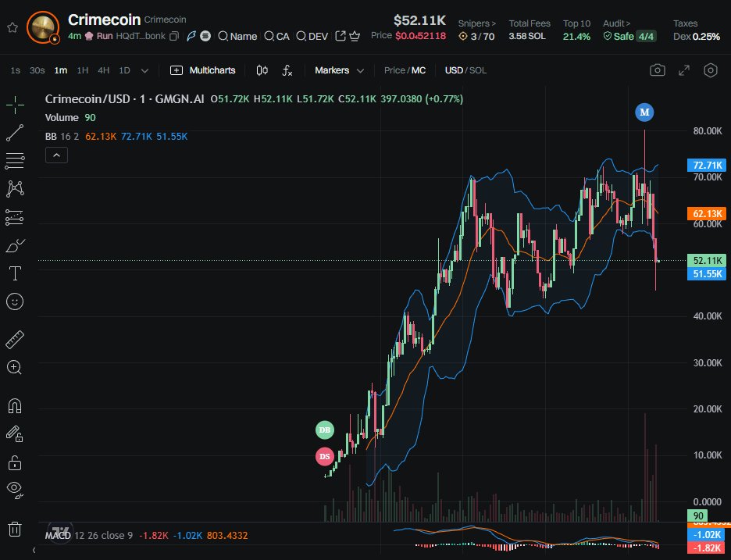
Task: Select the pattern drawing tool
Action: [15, 189]
